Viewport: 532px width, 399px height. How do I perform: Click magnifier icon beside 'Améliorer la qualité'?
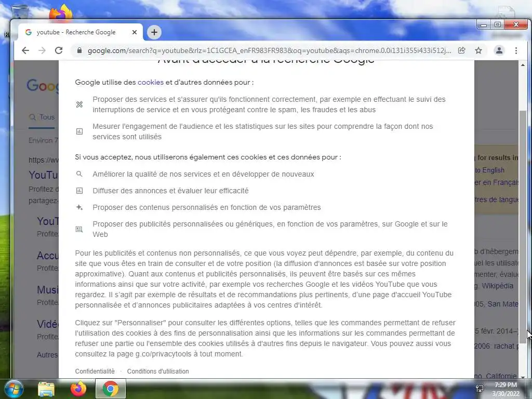click(79, 174)
